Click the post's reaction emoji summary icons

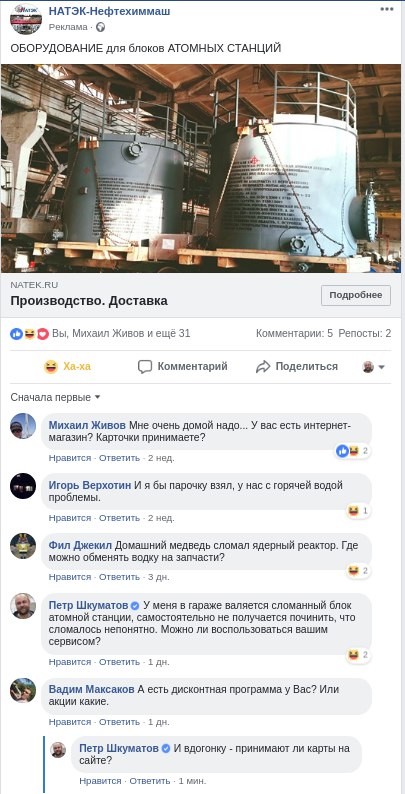click(x=29, y=334)
